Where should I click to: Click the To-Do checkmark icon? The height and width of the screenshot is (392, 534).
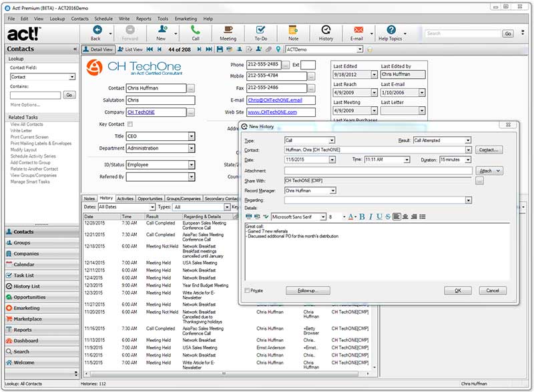click(x=260, y=30)
